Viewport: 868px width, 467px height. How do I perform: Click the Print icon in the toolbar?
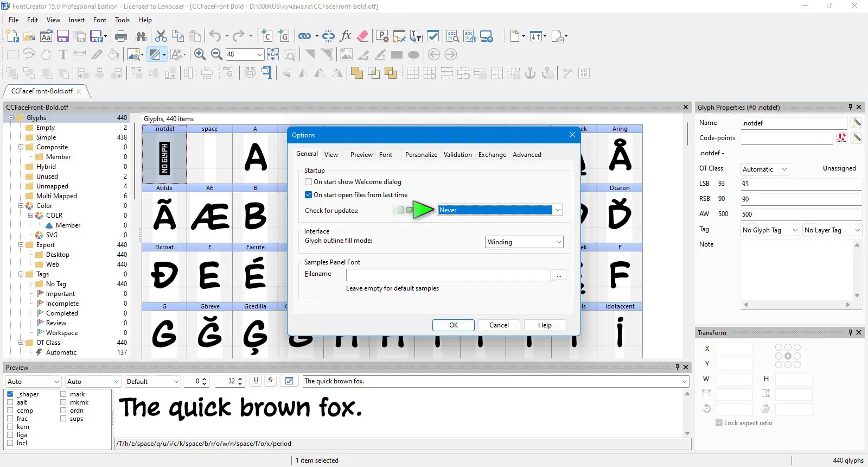click(121, 36)
